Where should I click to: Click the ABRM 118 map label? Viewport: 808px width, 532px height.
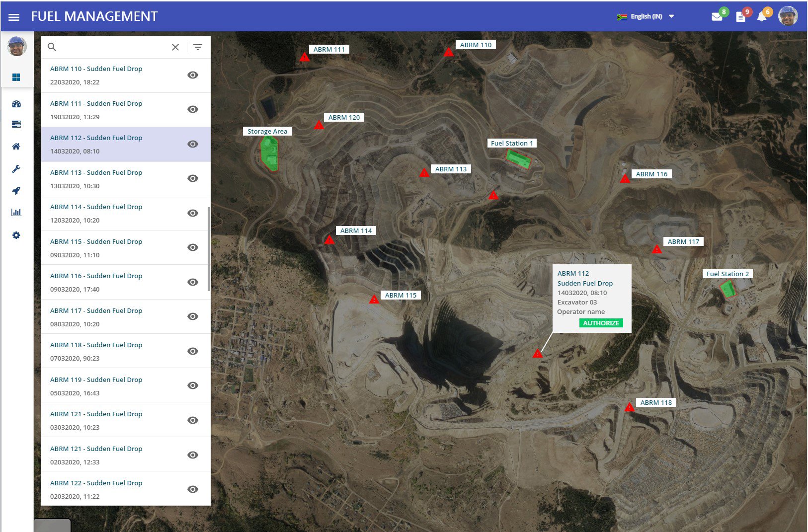(656, 402)
